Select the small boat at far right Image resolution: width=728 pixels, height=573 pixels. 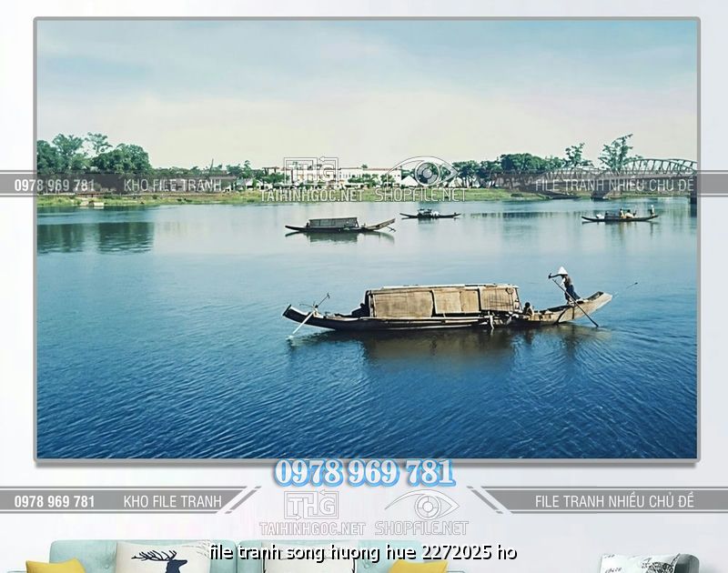(620, 216)
